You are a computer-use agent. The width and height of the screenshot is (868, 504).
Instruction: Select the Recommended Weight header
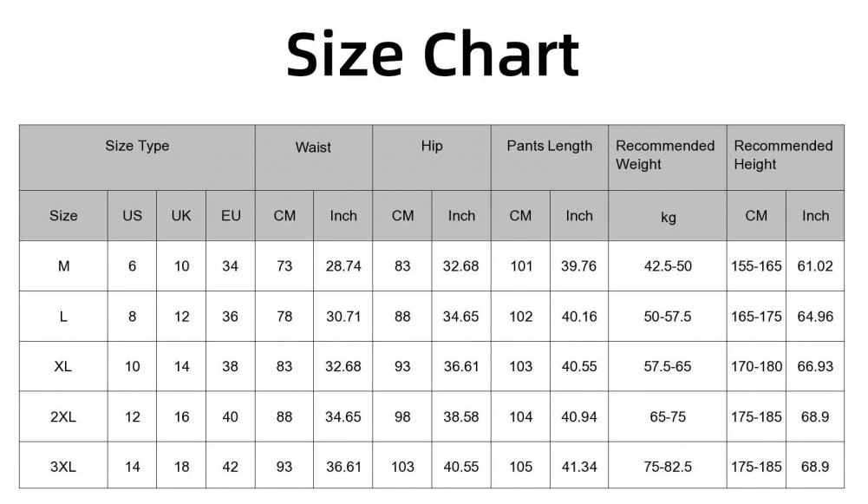[665, 155]
